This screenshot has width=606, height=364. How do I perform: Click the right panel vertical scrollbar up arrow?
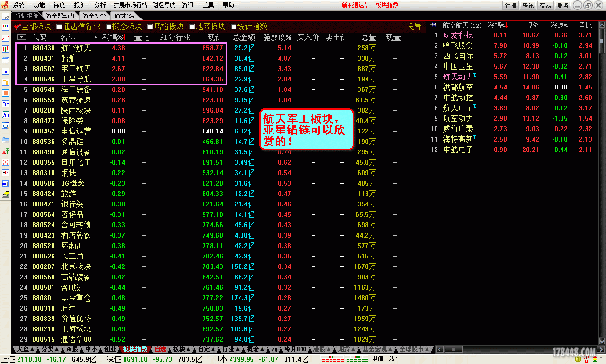point(602,24)
